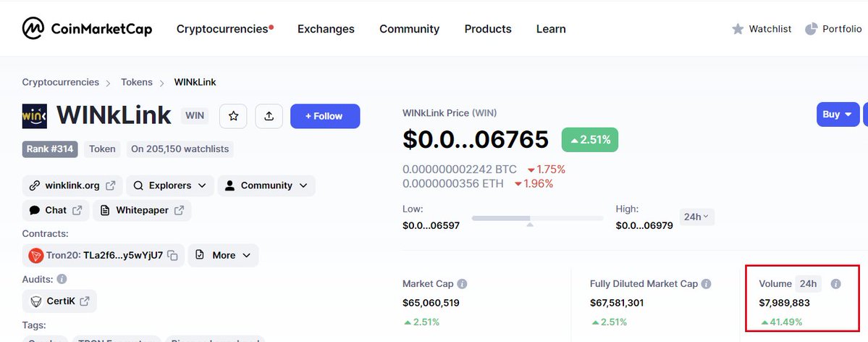Go to Cryptocurrencies breadcrumb
Screen dimensions: 868x342
coord(60,82)
